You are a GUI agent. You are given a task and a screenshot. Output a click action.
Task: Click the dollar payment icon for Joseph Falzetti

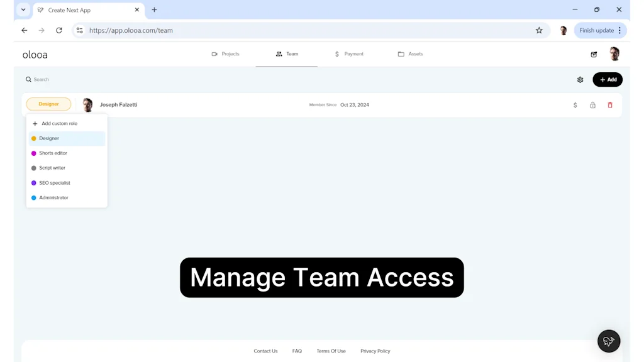click(x=575, y=105)
